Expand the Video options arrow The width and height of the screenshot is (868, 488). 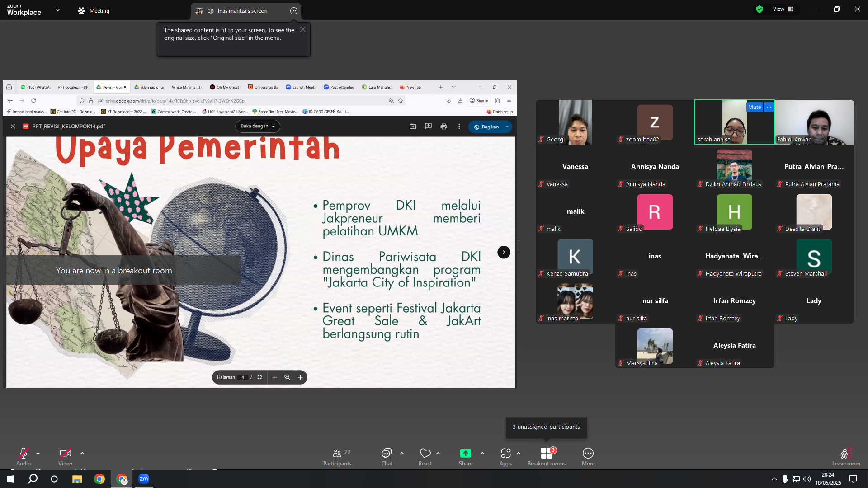pos(82,453)
